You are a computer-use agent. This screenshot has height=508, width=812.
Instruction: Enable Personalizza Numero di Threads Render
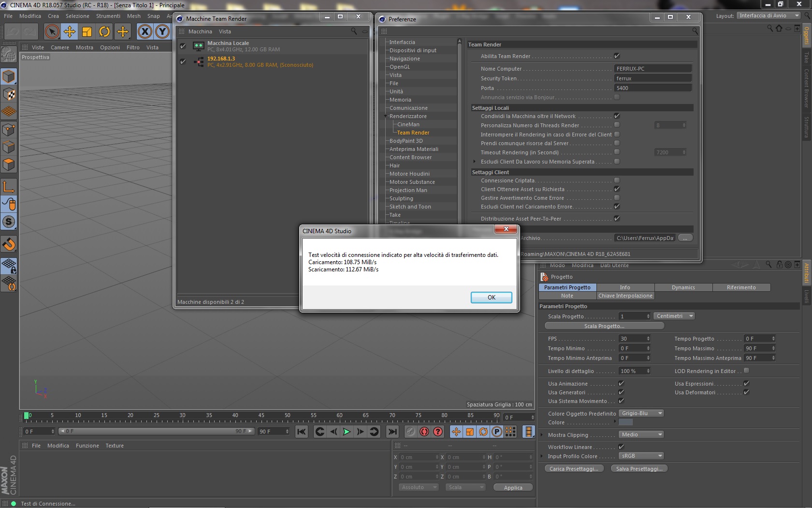[x=617, y=125]
